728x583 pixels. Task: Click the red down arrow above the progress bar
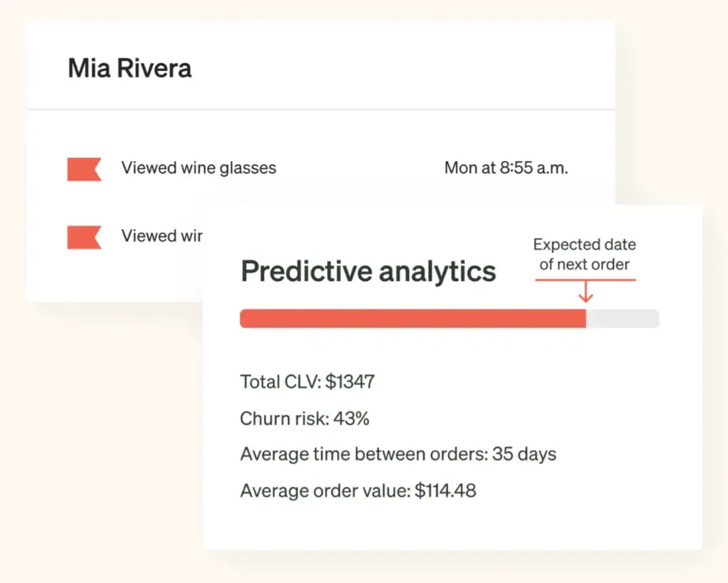[586, 292]
